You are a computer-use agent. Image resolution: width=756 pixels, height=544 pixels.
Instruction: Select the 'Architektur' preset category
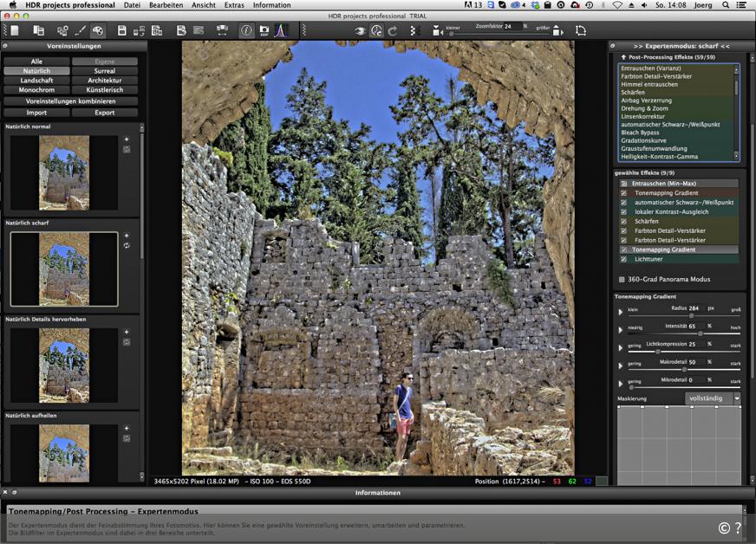[x=105, y=81]
